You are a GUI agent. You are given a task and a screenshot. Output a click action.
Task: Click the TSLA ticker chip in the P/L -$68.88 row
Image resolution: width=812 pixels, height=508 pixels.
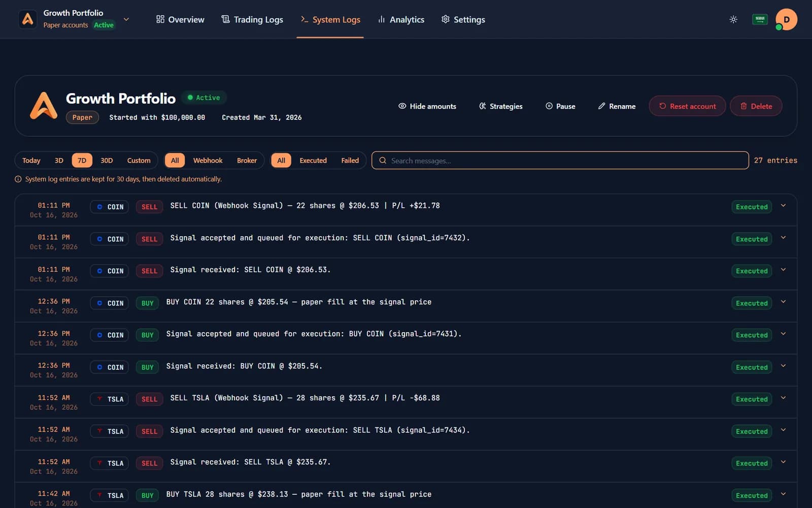click(x=110, y=399)
